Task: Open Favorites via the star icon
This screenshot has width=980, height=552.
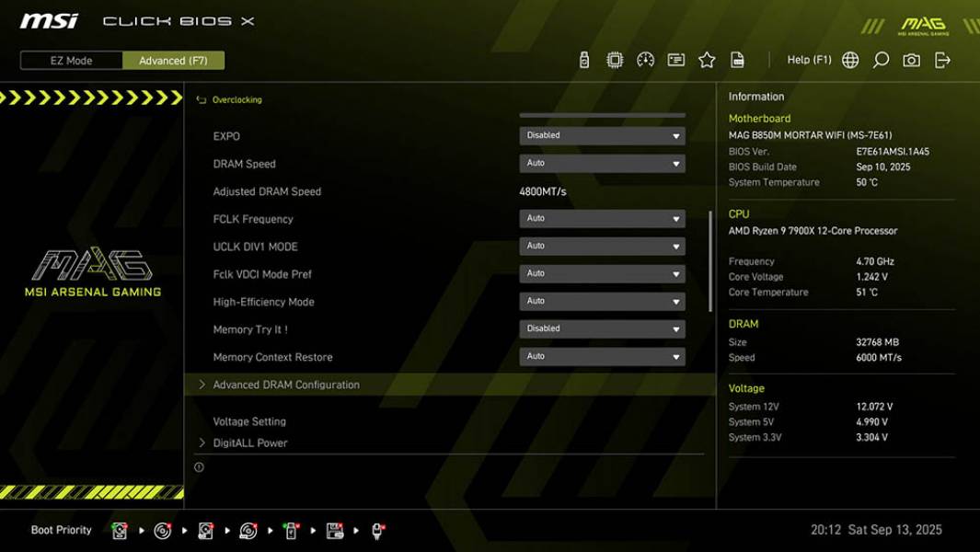Action: [707, 59]
